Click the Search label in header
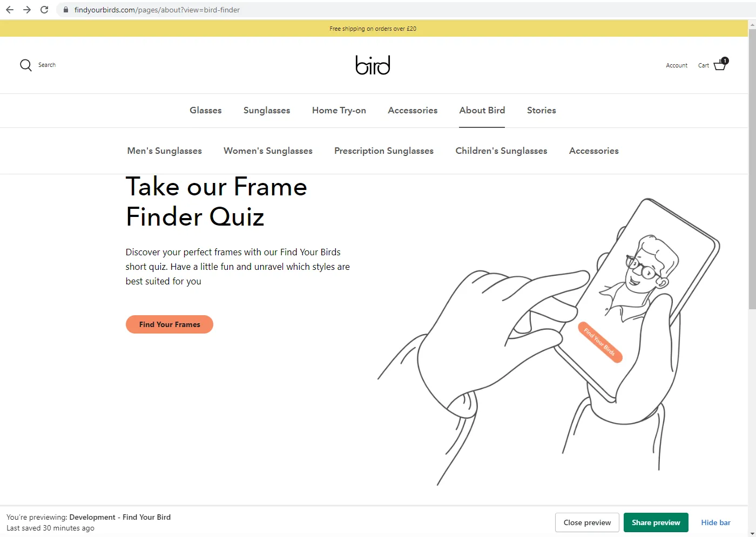756x537 pixels. coord(47,65)
